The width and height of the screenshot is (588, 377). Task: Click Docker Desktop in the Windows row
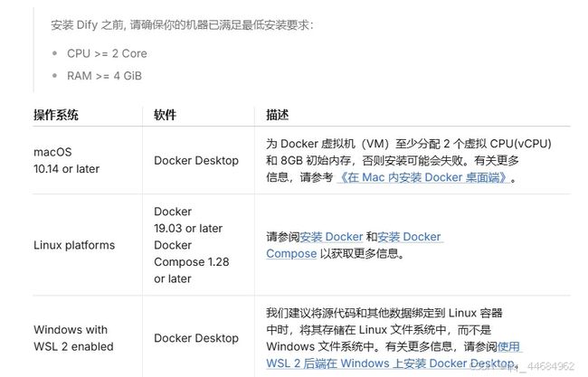click(x=196, y=338)
